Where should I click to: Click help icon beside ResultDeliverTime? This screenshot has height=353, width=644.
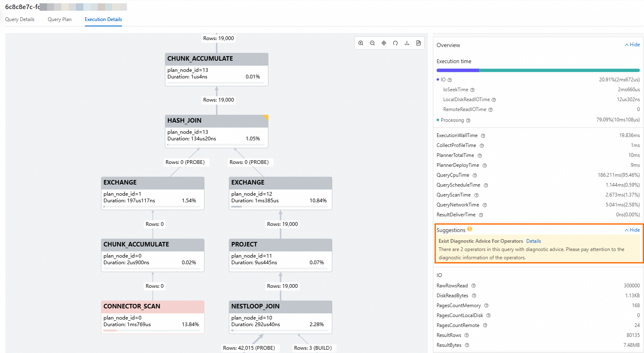point(481,215)
